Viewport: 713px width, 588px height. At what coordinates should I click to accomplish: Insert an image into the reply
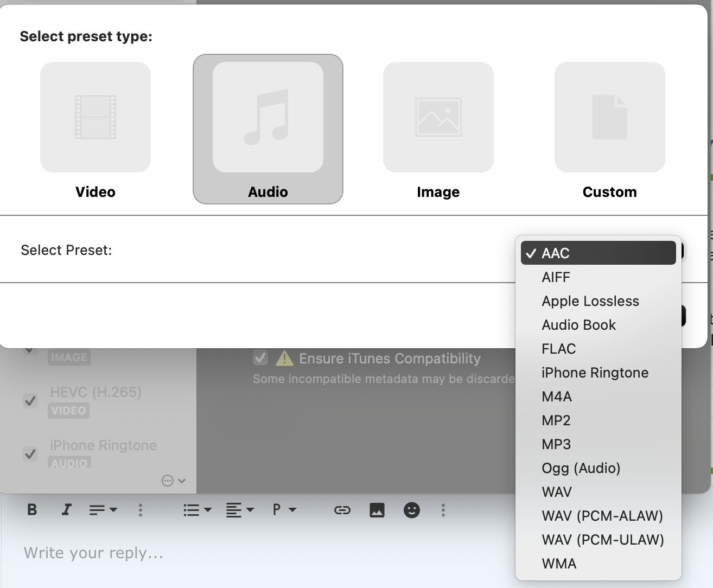377,510
